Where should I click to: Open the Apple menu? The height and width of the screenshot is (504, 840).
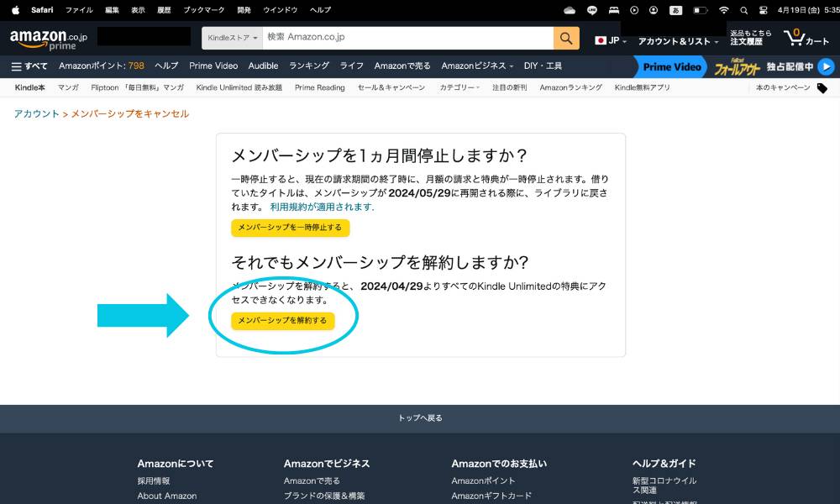(15, 9)
